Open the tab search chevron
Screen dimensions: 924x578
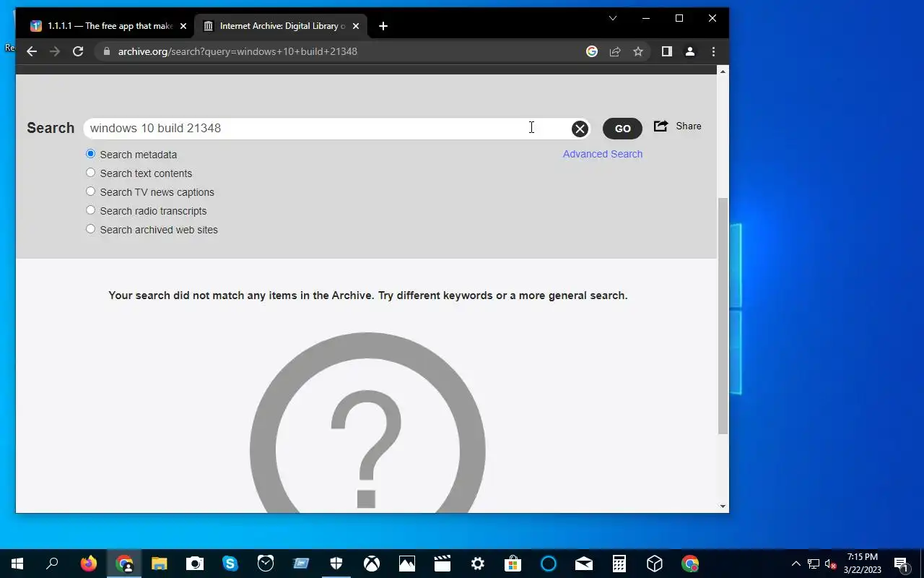point(613,18)
